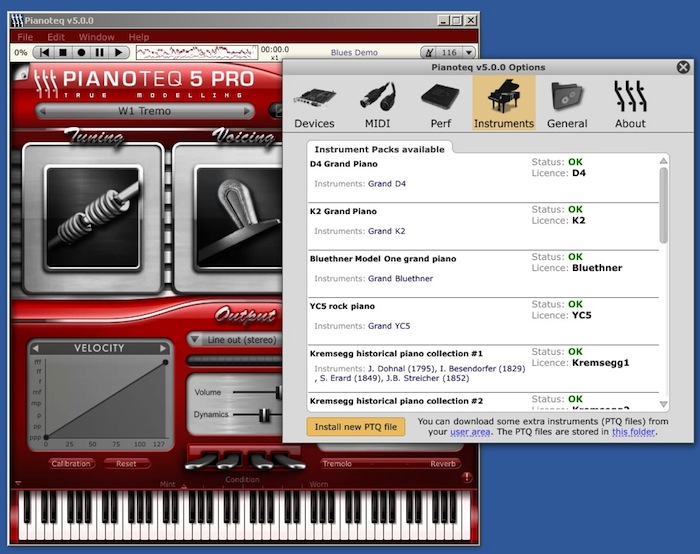Click the leftmost piano pedal
Image resolution: width=700 pixels, height=554 pixels.
(202, 461)
